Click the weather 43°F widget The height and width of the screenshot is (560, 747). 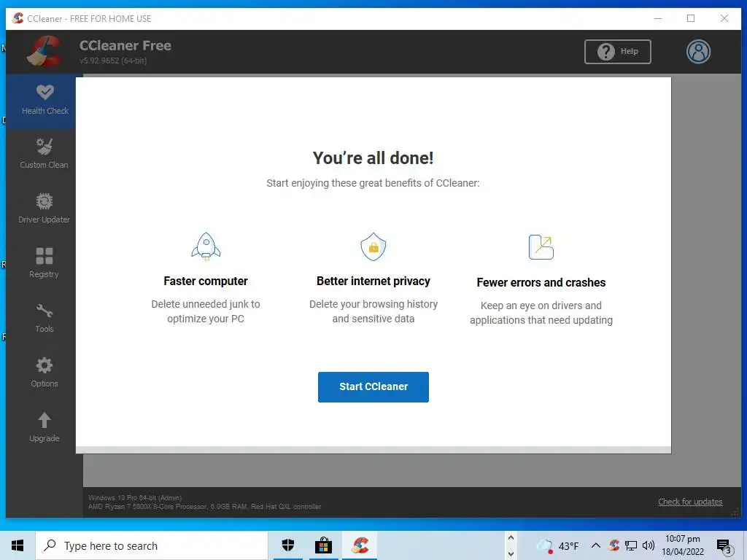click(x=557, y=545)
